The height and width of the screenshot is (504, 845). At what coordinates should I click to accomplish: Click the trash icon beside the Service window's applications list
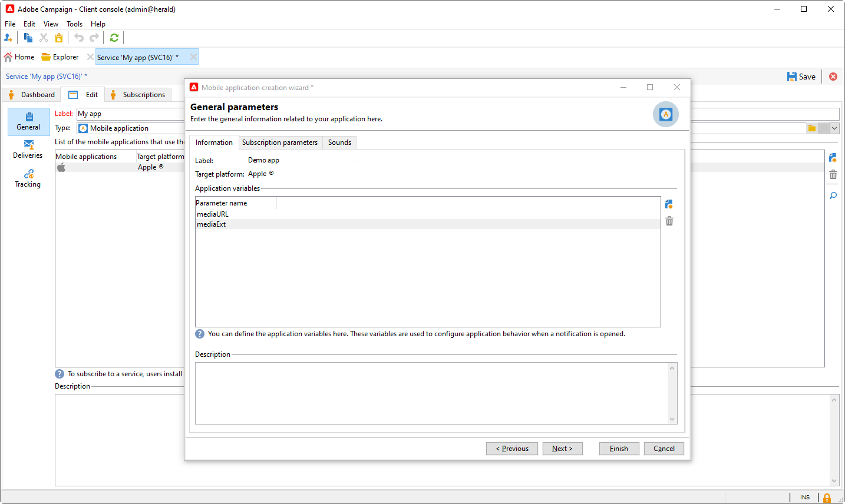tap(833, 174)
